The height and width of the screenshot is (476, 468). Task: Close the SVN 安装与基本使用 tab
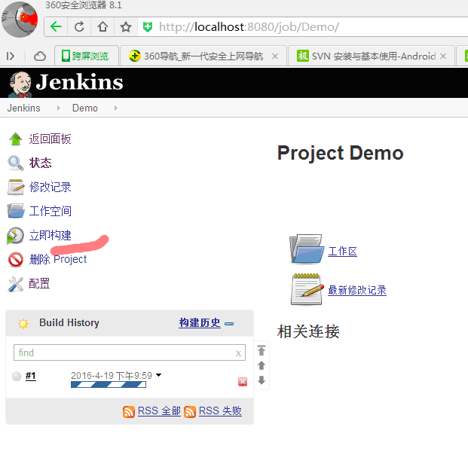(443, 56)
